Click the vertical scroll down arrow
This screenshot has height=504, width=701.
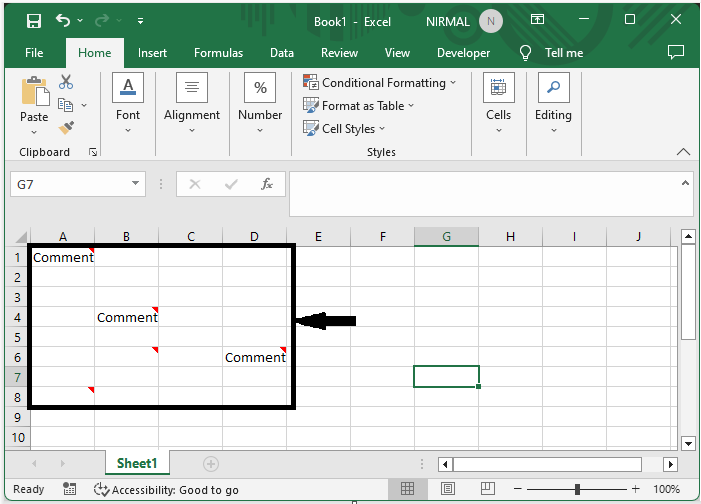pos(688,444)
